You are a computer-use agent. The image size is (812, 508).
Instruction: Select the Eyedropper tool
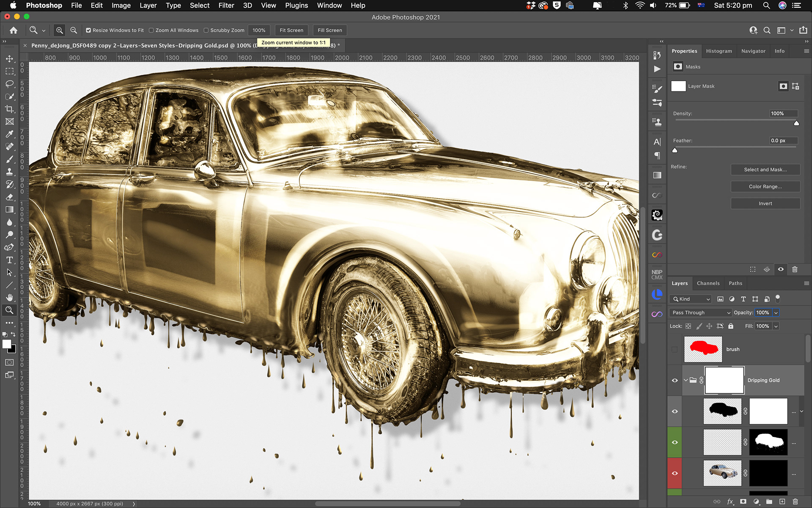tap(9, 134)
